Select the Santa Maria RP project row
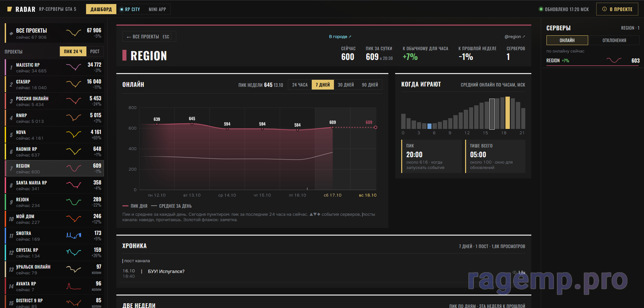 [x=54, y=185]
